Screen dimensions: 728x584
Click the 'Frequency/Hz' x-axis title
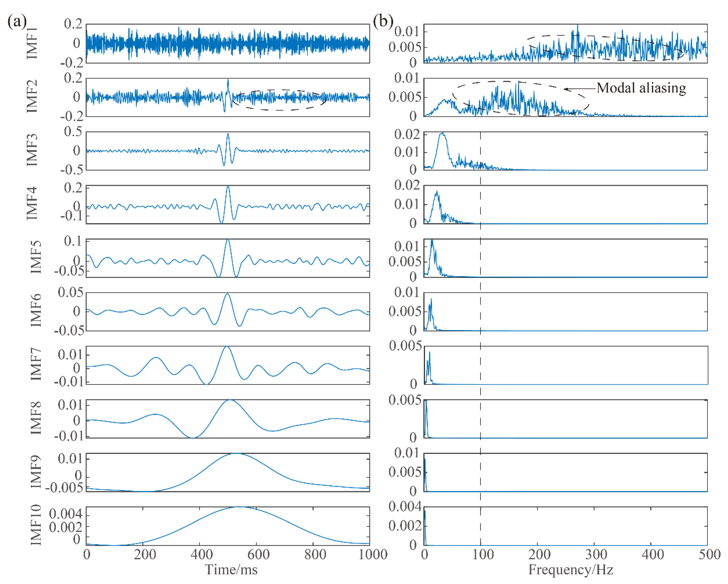[x=571, y=570]
